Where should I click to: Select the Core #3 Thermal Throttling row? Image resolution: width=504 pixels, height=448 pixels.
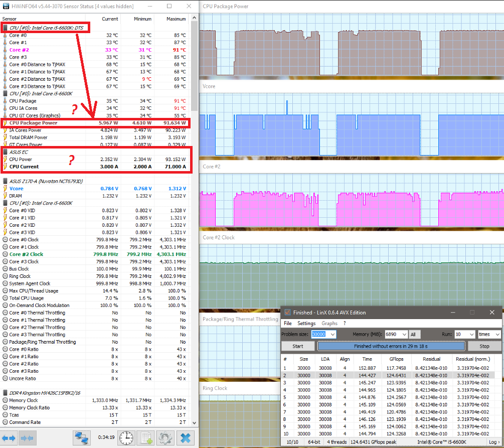click(95, 335)
